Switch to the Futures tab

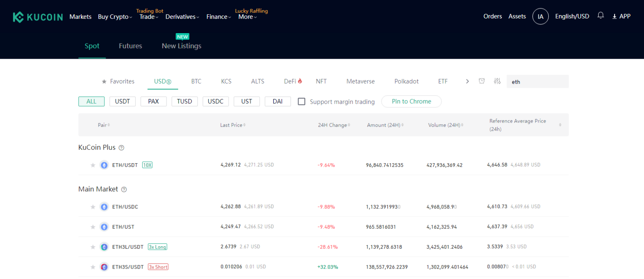pos(130,46)
